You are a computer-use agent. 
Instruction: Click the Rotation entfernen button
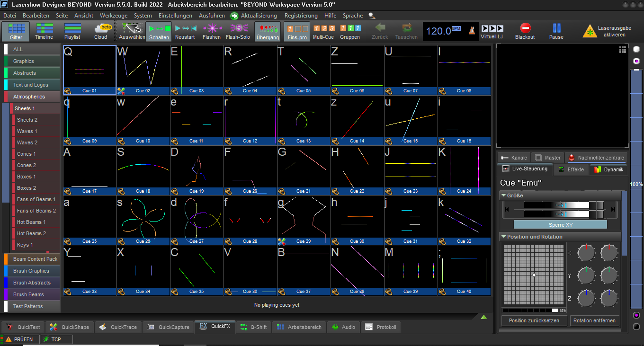(x=594, y=320)
